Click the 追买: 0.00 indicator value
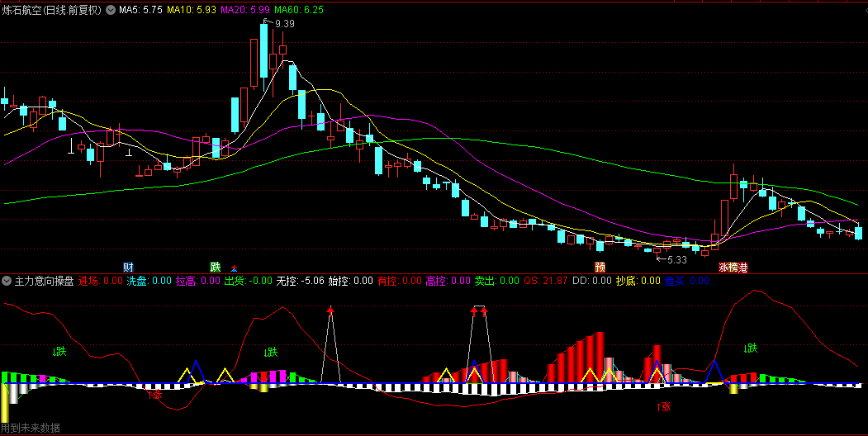The height and width of the screenshot is (436, 868). tap(687, 281)
